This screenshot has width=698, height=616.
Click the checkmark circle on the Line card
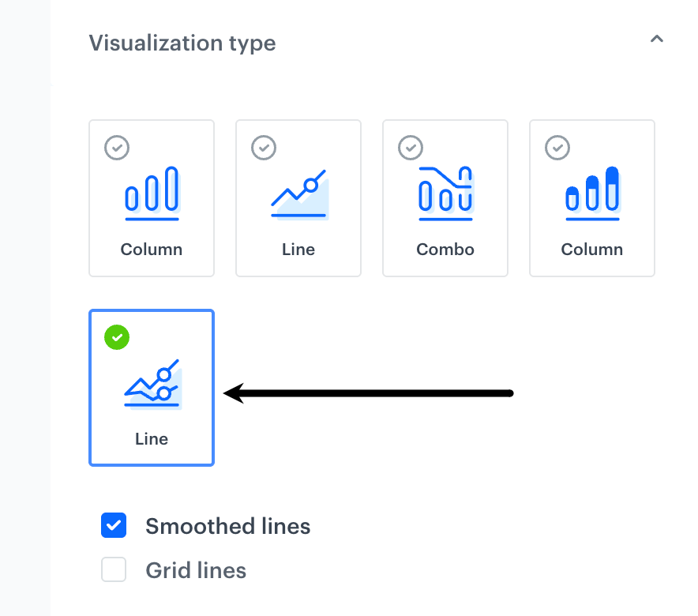116,337
